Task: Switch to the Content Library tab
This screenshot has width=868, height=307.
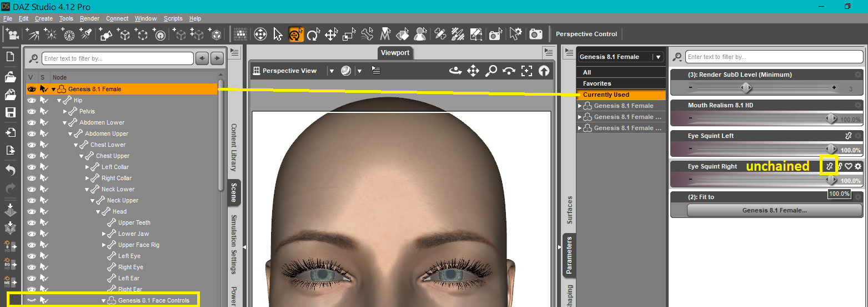Action: 234,147
